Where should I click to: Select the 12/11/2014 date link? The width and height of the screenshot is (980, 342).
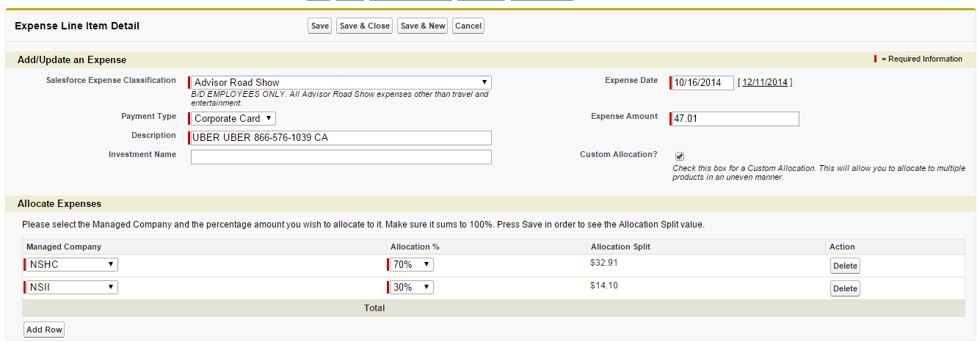(x=765, y=82)
